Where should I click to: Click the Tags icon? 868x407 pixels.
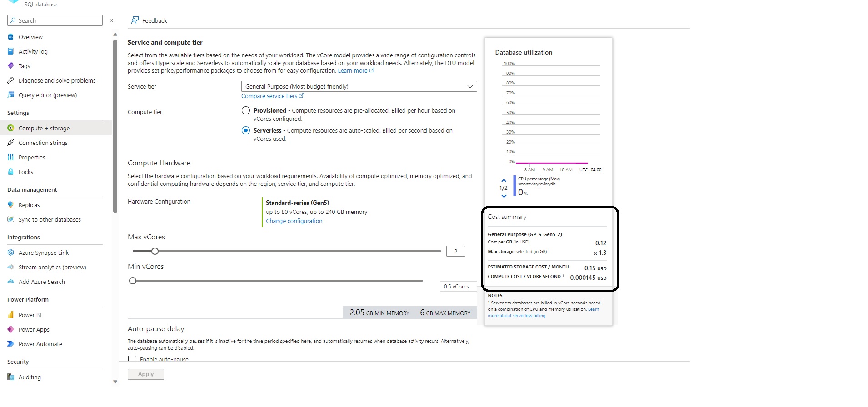point(11,66)
